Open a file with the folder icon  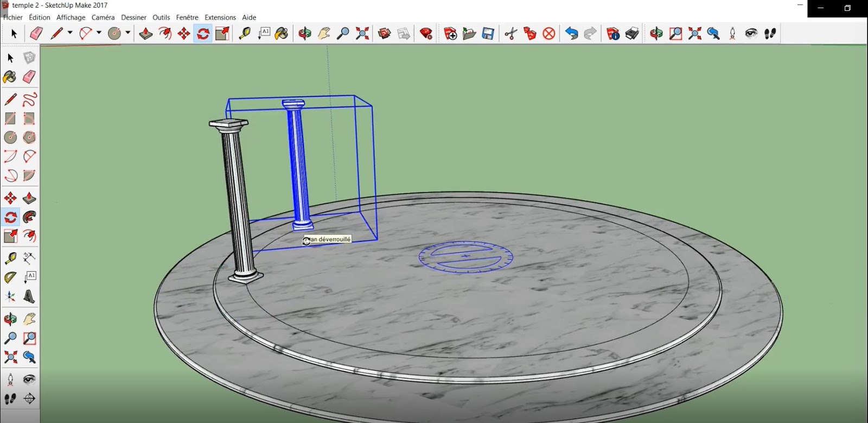tap(469, 34)
